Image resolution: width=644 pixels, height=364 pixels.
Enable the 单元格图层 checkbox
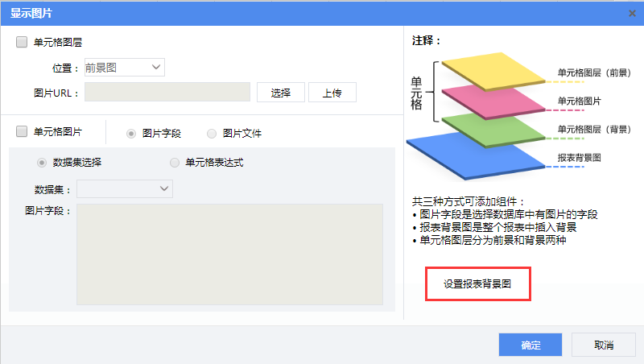pos(22,42)
